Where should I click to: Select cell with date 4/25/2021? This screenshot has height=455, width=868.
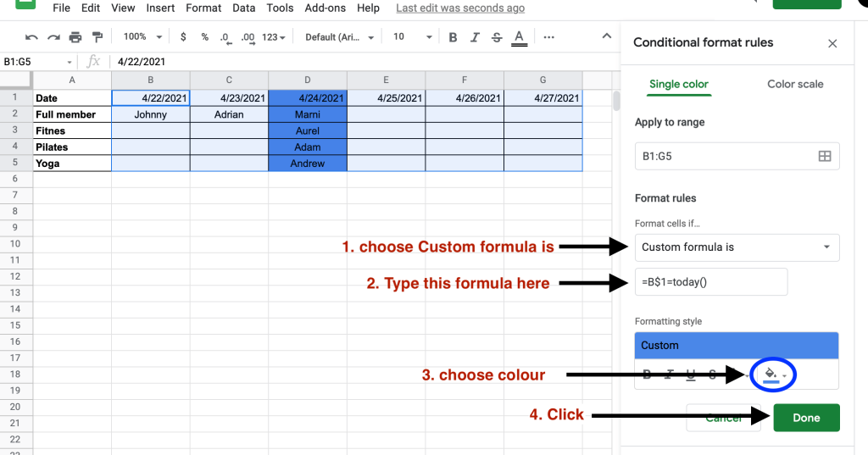(x=387, y=98)
